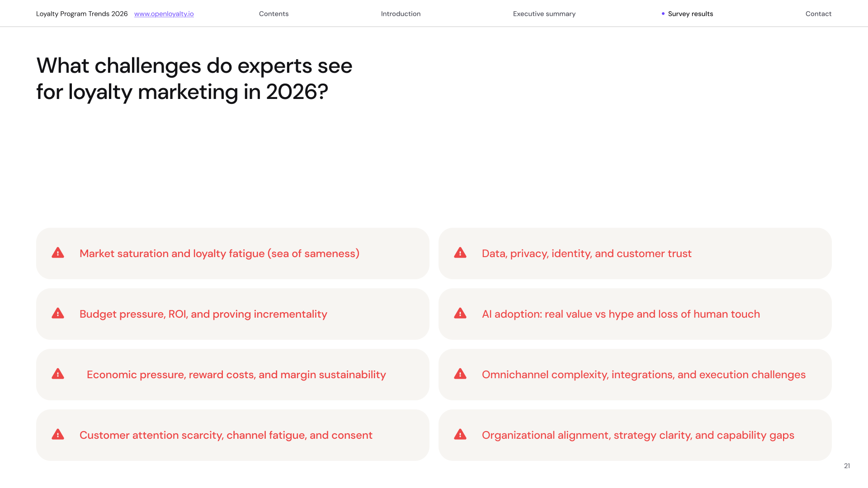Click the page title heading
The height and width of the screenshot is (488, 868).
coord(194,79)
